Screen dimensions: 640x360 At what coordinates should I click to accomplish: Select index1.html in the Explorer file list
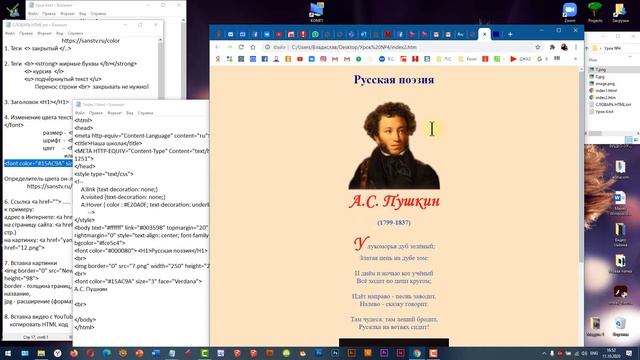[606, 91]
